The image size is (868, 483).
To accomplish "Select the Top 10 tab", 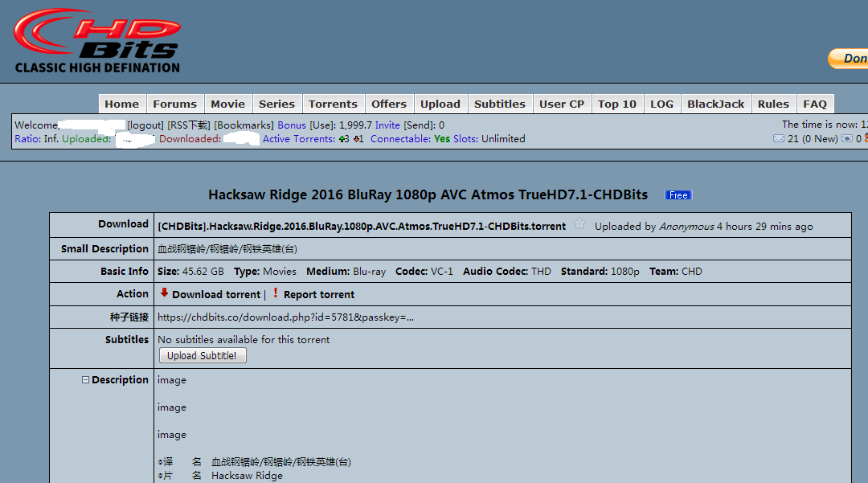I will (x=616, y=104).
